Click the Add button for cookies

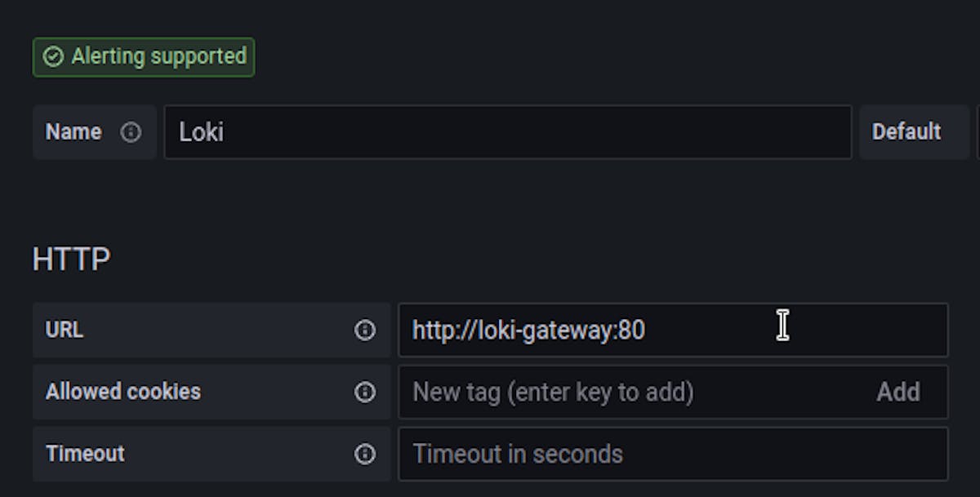point(898,392)
